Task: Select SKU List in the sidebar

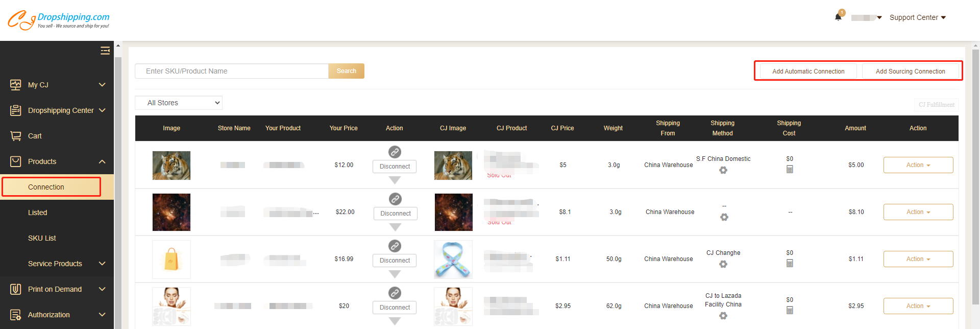Action: pos(42,238)
